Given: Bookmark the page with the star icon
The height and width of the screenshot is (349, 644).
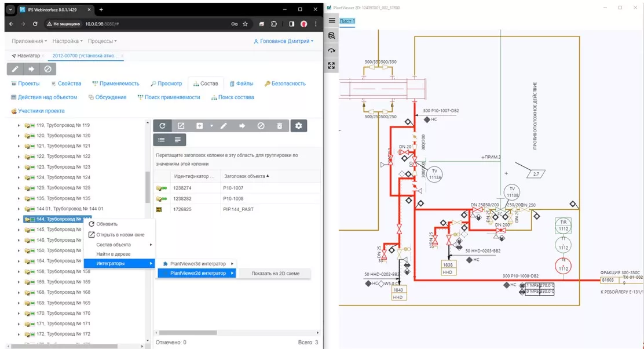Looking at the screenshot, I should [x=245, y=24].
